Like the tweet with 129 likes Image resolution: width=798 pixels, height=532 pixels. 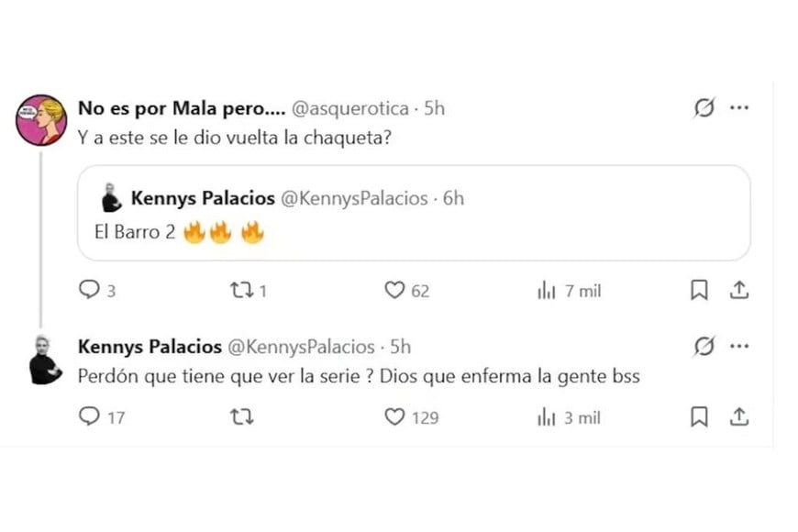coord(394,417)
